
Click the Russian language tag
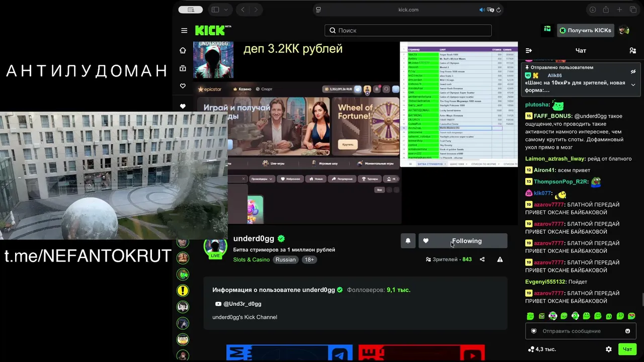click(x=285, y=259)
